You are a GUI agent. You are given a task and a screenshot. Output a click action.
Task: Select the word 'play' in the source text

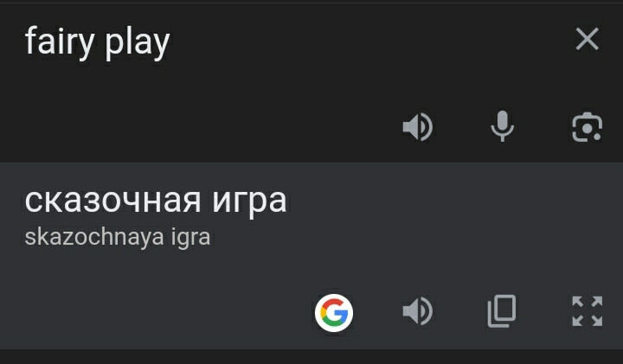(x=138, y=43)
